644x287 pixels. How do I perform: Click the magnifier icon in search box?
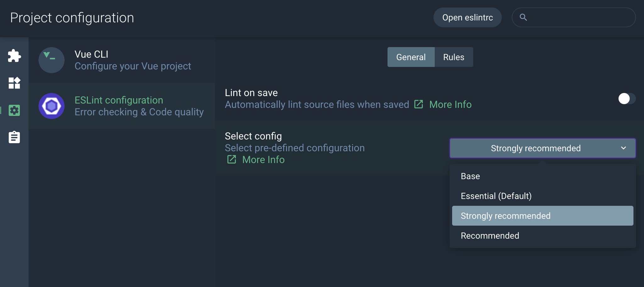[523, 17]
